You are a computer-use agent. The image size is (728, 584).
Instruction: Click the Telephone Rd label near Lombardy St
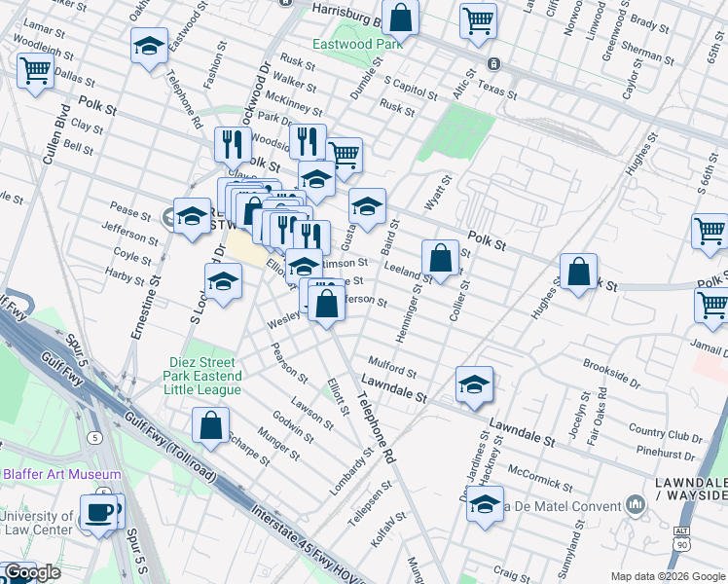(376, 427)
